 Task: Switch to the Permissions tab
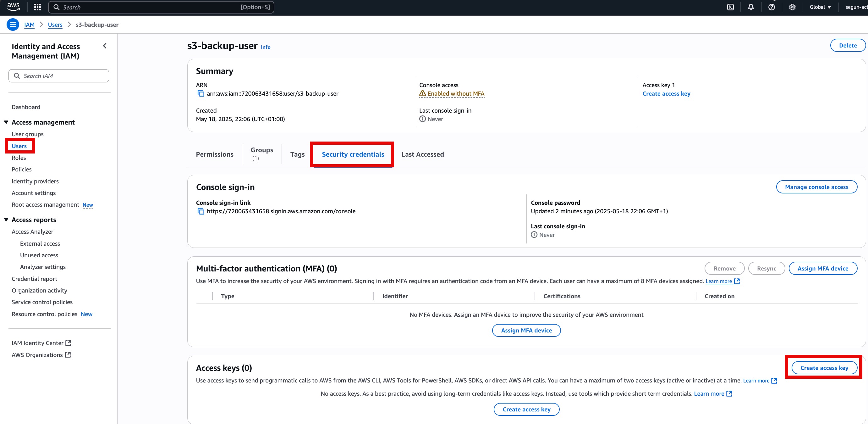[214, 154]
